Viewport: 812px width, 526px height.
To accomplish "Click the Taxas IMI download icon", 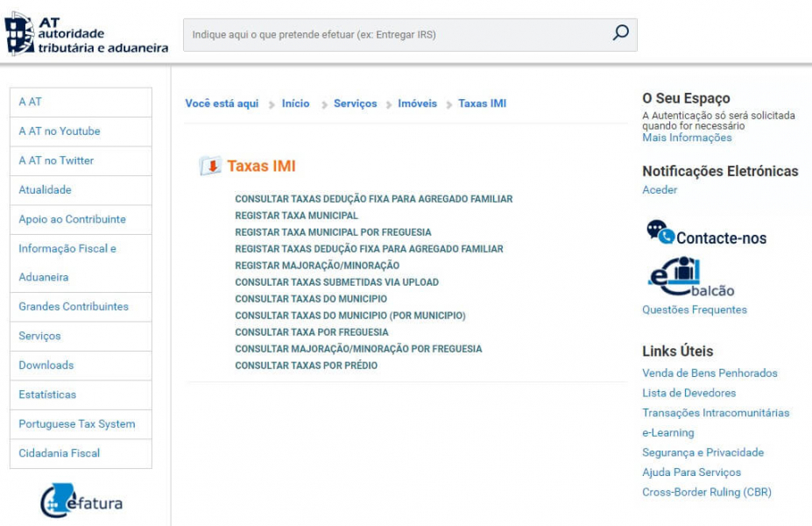I will point(210,166).
